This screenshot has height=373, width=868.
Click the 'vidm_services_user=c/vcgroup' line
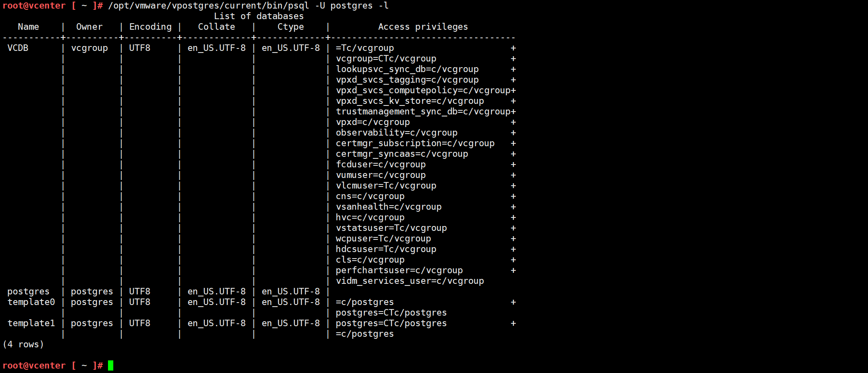tap(410, 281)
